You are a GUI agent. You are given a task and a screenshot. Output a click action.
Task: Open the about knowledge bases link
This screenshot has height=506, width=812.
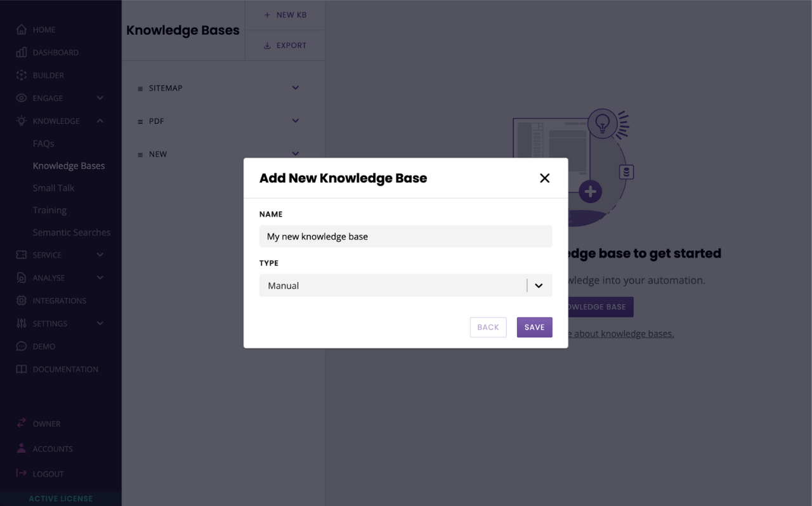621,334
